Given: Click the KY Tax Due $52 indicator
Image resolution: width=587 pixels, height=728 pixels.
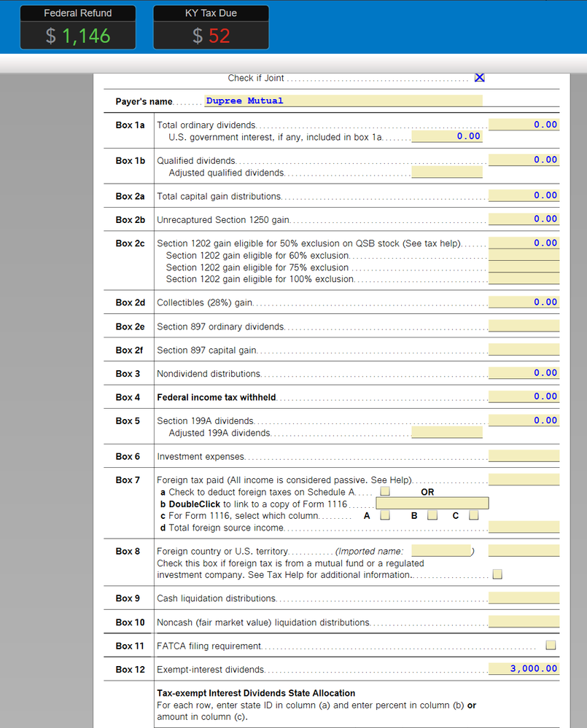Looking at the screenshot, I should (x=211, y=28).
